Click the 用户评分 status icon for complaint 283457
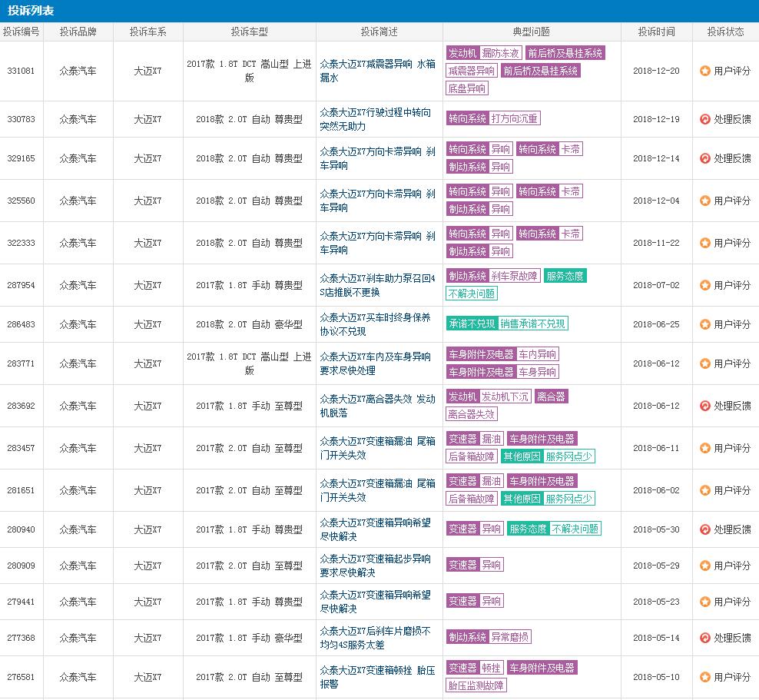 click(x=704, y=448)
